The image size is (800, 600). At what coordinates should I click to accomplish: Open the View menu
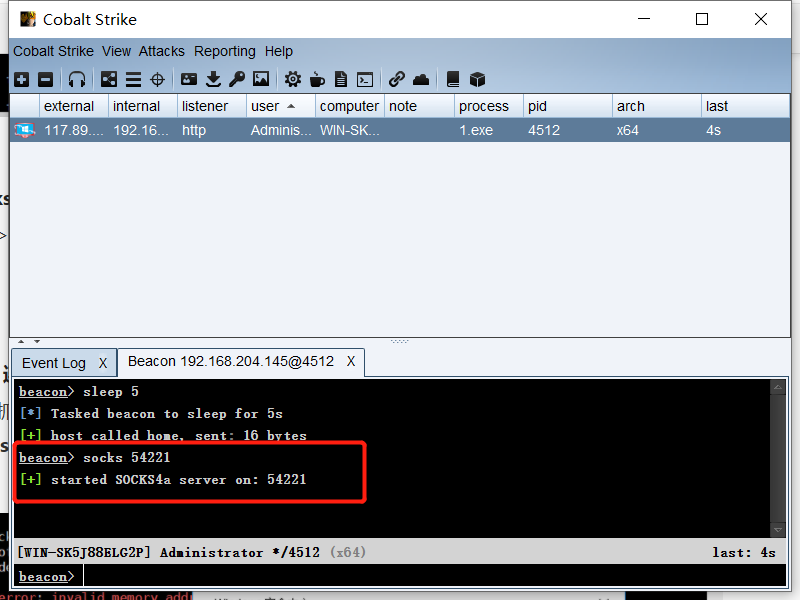tap(116, 52)
